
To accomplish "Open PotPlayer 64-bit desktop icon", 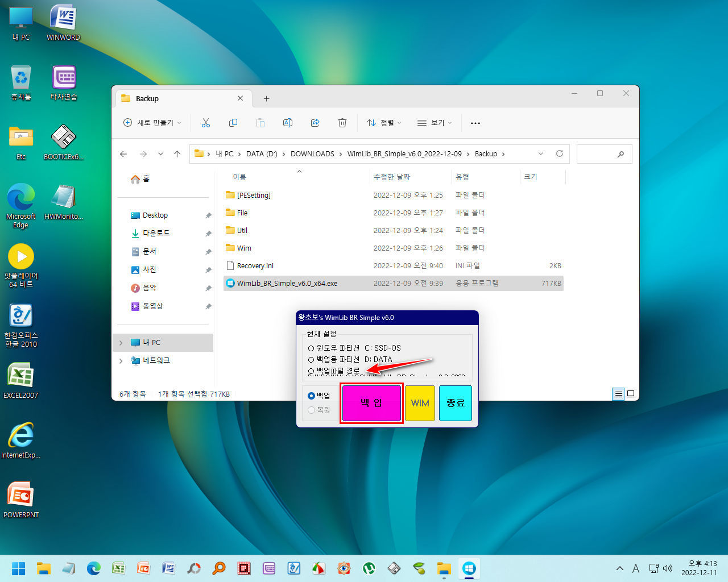I will pos(21,265).
